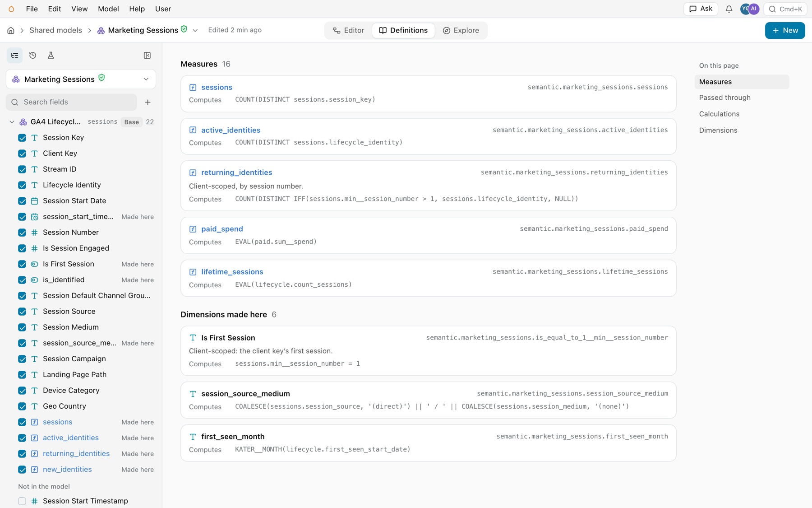This screenshot has width=812, height=508.
Task: Uncheck the Session Key field
Action: 22,138
